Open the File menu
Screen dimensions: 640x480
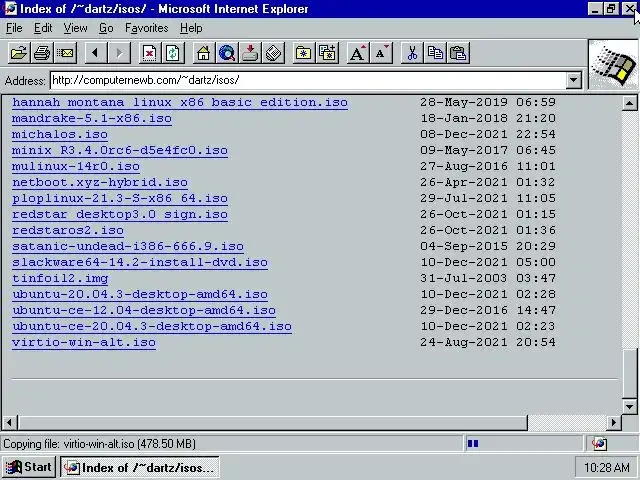[14, 28]
